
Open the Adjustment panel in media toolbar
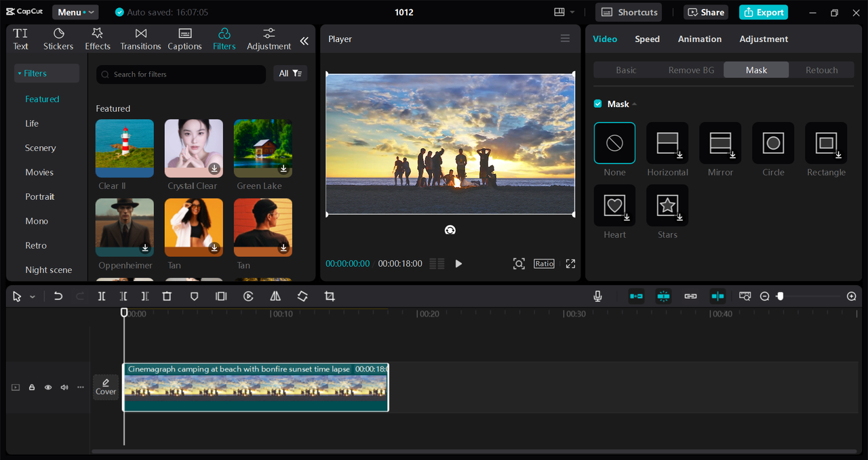click(x=269, y=39)
